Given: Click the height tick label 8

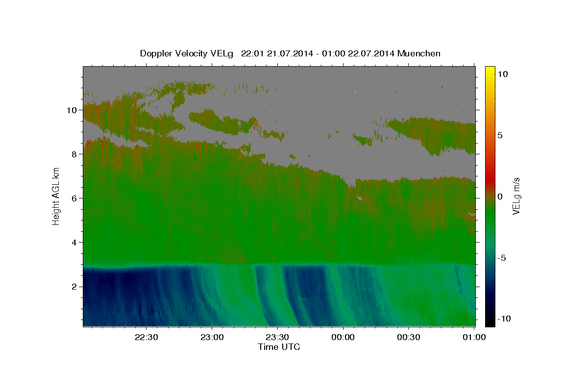Looking at the screenshot, I should 74,154.
